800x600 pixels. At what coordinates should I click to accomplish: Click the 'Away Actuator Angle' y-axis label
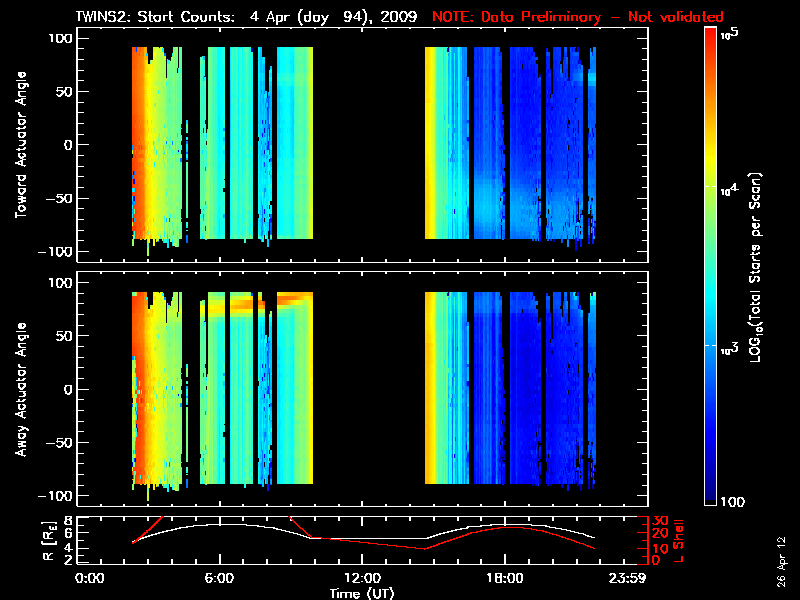(x=18, y=390)
